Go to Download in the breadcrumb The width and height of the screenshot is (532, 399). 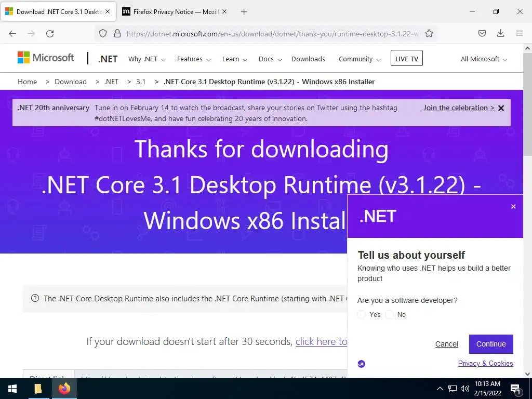71,82
